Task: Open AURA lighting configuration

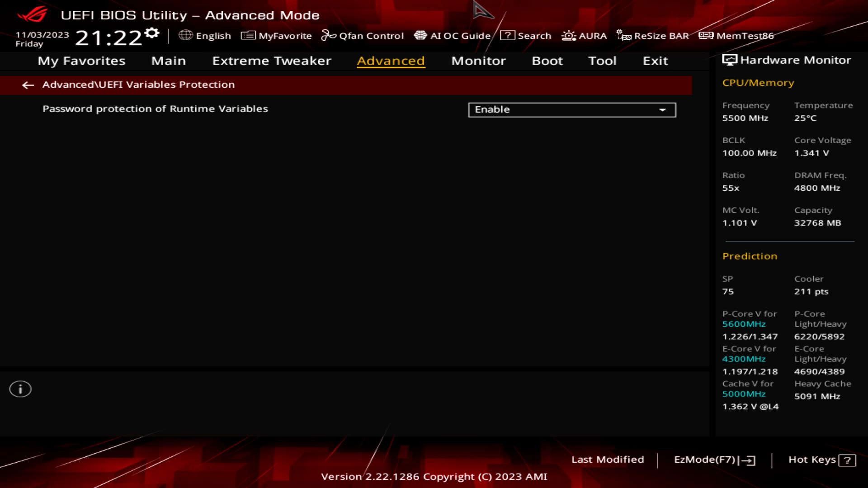Action: [x=584, y=36]
